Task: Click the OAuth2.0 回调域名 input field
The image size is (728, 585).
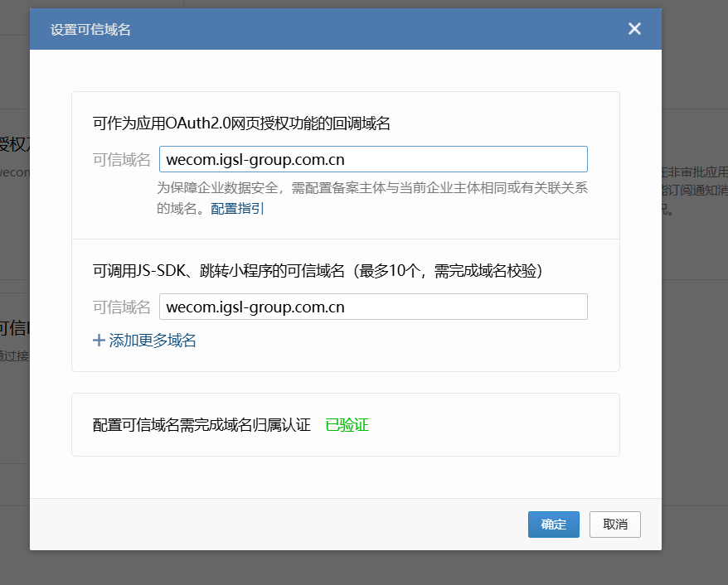Action: 373,159
